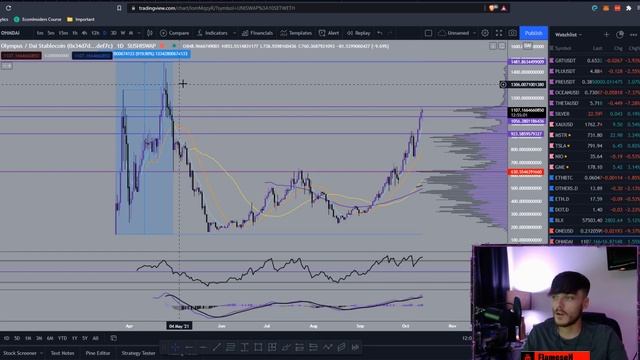640x360 pixels.
Task: Open the Brave shields icon in the address bar
Action: (x=493, y=8)
